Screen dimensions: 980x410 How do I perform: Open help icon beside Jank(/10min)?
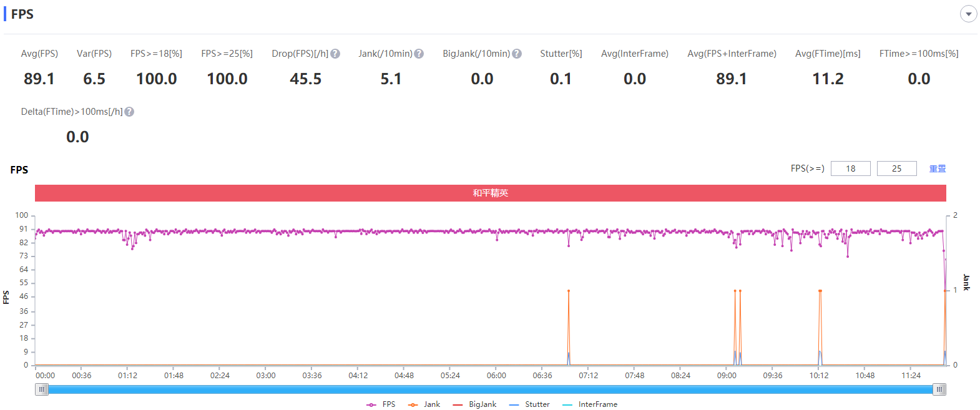point(419,54)
